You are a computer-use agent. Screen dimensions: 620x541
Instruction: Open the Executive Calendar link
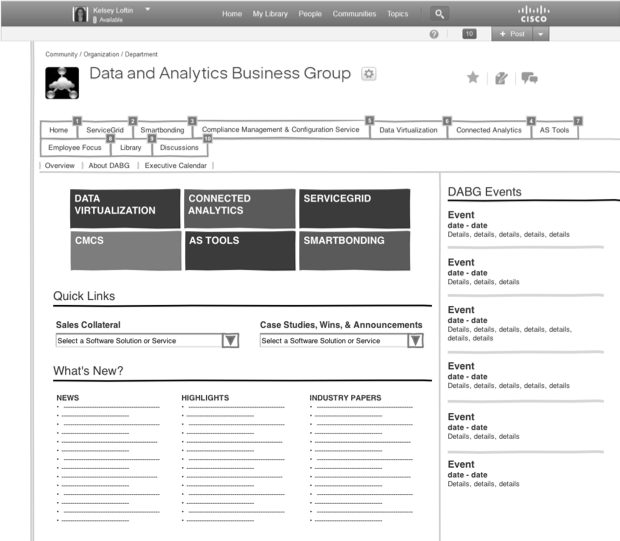(176, 166)
